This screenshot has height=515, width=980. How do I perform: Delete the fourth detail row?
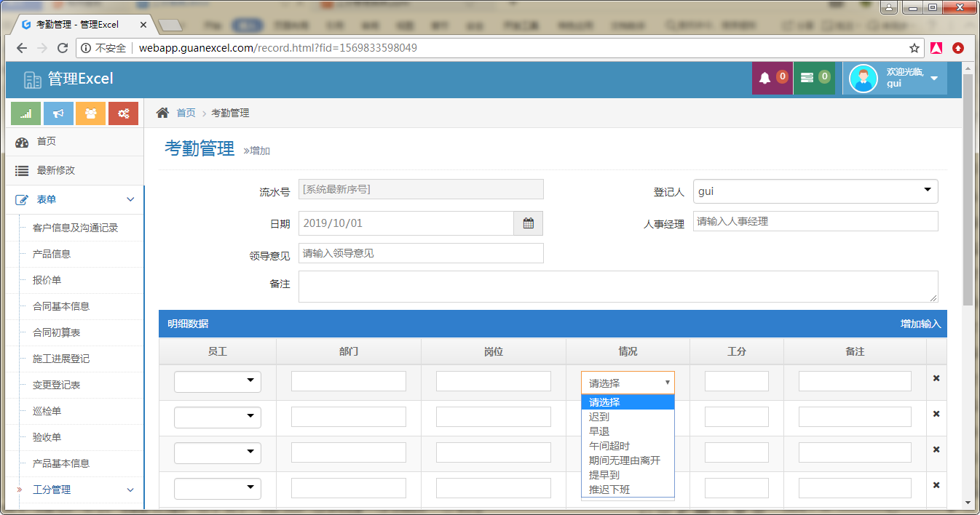coord(936,485)
